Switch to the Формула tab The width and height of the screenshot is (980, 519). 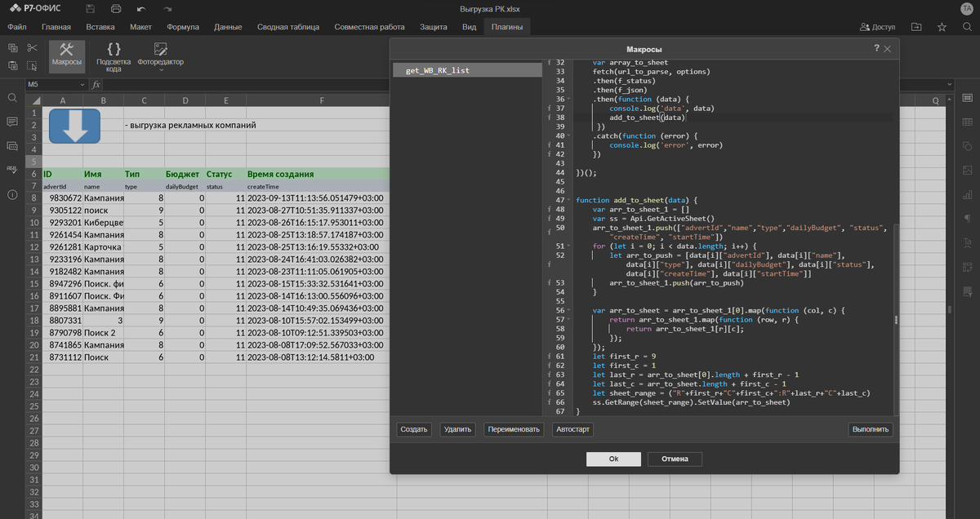point(183,27)
